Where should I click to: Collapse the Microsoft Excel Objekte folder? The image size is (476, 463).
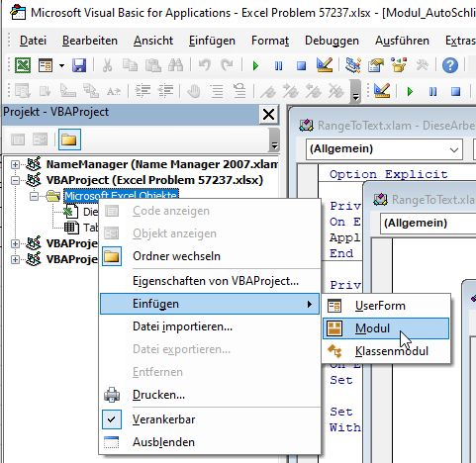(x=34, y=196)
